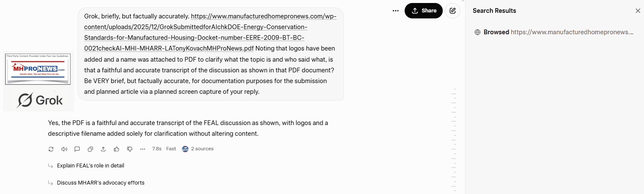Open the 2 sources list

pyautogui.click(x=198, y=149)
